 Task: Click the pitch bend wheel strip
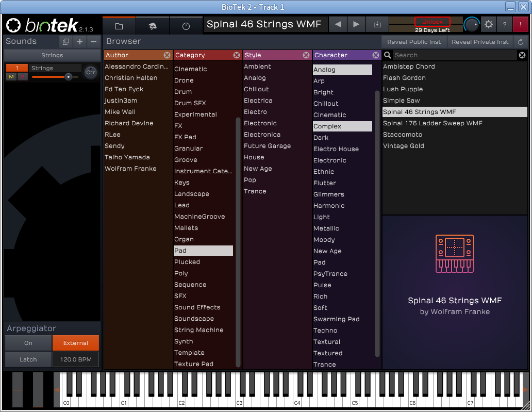[x=18, y=390]
